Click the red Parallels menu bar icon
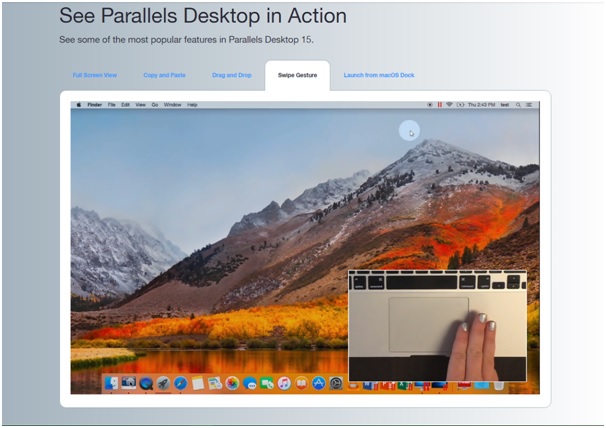Image resolution: width=606 pixels, height=428 pixels. pyautogui.click(x=440, y=105)
